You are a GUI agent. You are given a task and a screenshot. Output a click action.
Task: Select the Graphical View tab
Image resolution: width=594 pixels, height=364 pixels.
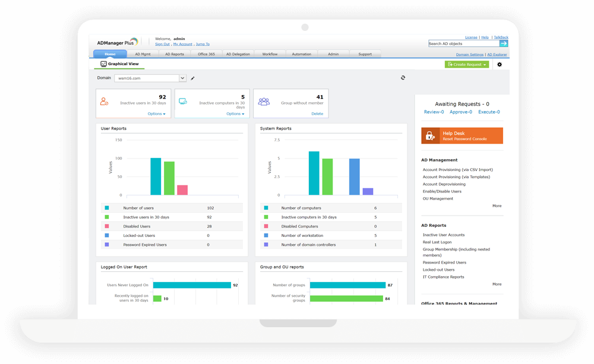(x=119, y=64)
